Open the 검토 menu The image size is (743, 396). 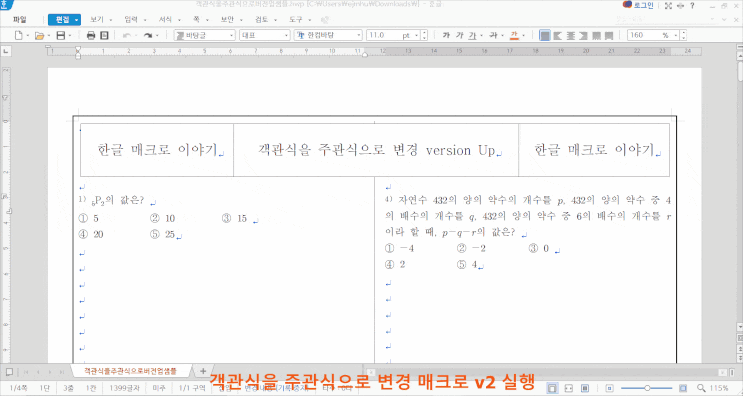(x=262, y=19)
